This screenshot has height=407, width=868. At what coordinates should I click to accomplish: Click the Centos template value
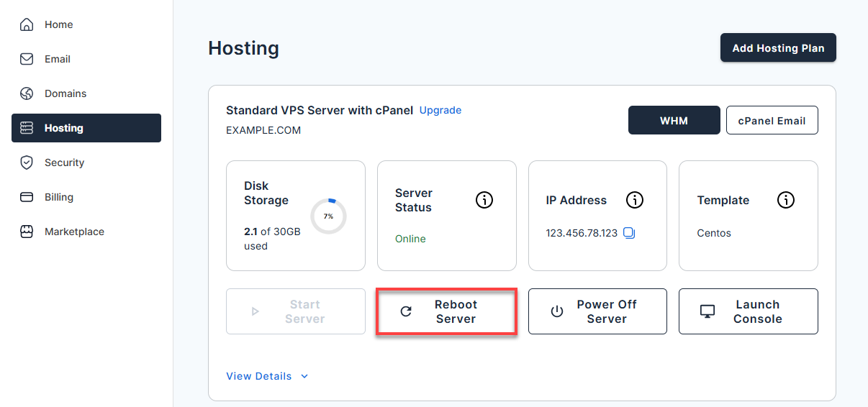(714, 233)
